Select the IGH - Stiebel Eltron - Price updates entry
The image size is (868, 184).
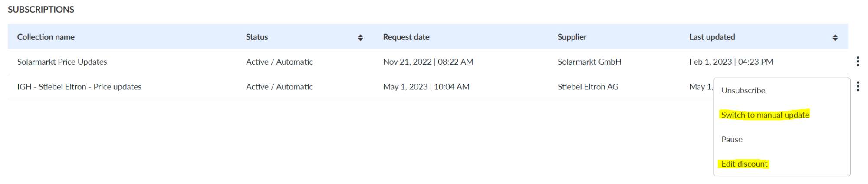click(79, 87)
